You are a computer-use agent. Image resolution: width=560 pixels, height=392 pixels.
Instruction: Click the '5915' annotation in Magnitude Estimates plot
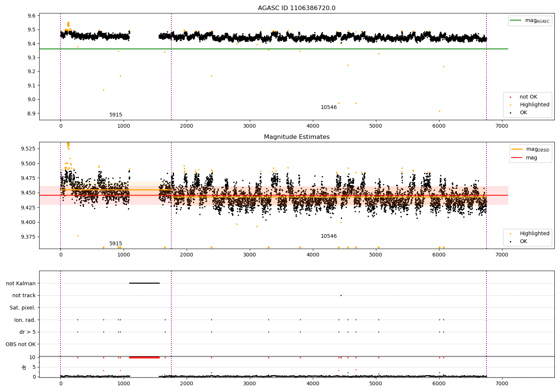click(116, 244)
